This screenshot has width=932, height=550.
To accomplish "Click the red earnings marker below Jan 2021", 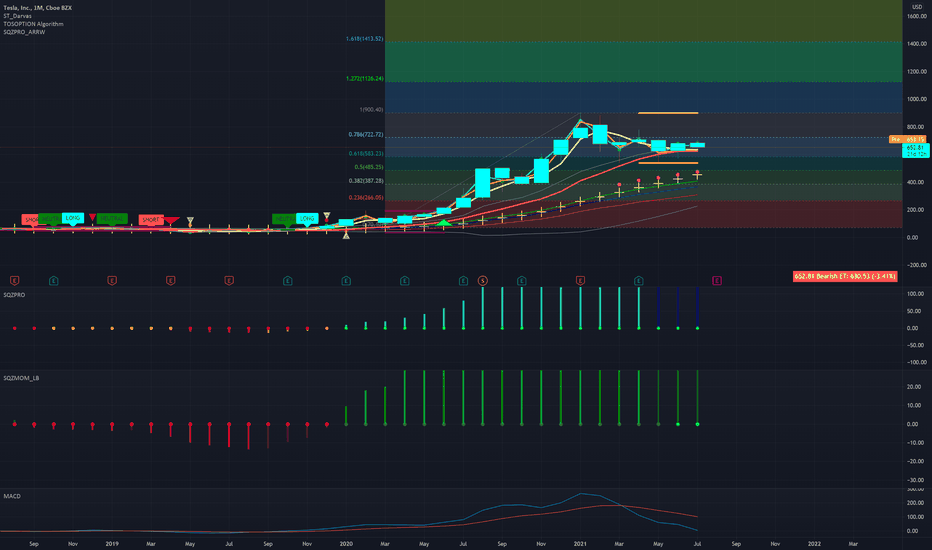I will click(x=580, y=281).
